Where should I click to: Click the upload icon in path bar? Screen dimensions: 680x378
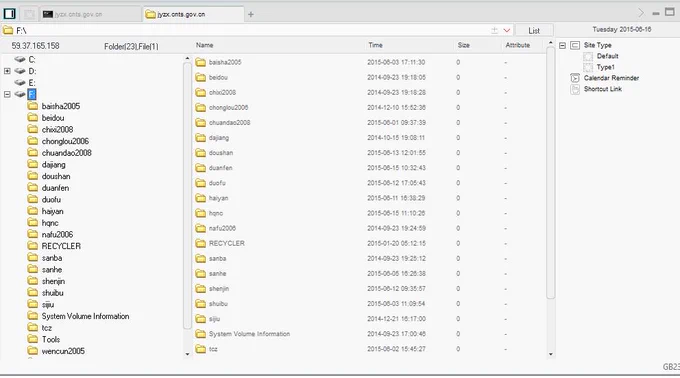(x=494, y=30)
